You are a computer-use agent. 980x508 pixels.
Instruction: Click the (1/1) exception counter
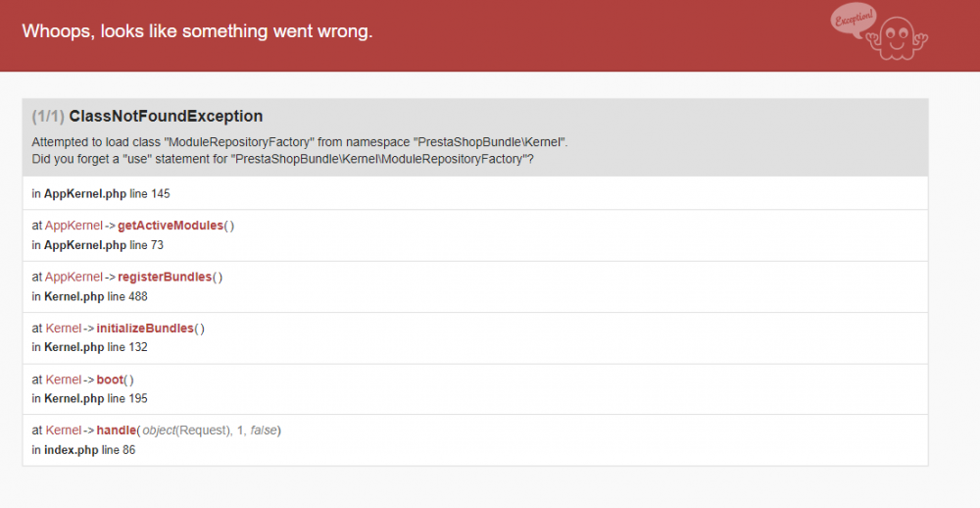(x=48, y=117)
